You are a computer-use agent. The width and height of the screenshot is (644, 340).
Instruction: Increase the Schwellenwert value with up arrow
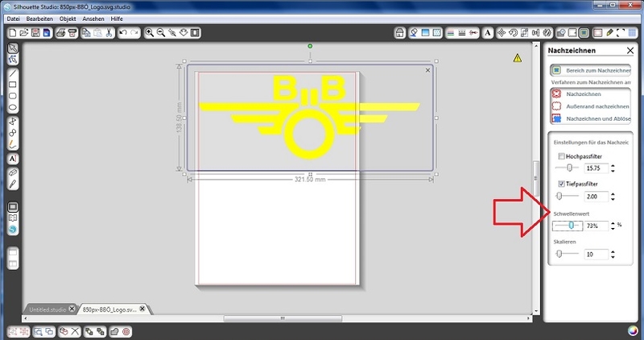point(613,222)
